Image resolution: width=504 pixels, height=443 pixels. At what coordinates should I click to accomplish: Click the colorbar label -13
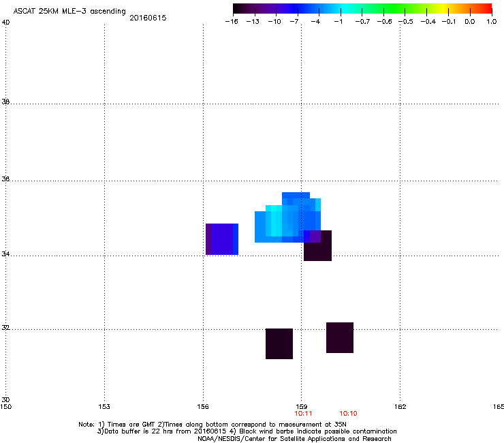[x=253, y=22]
